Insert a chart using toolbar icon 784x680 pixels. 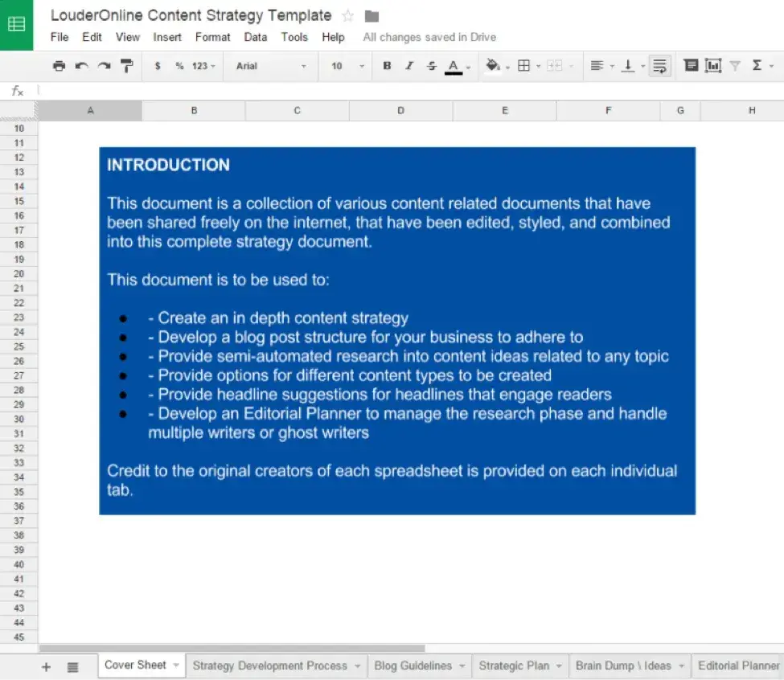tap(713, 66)
